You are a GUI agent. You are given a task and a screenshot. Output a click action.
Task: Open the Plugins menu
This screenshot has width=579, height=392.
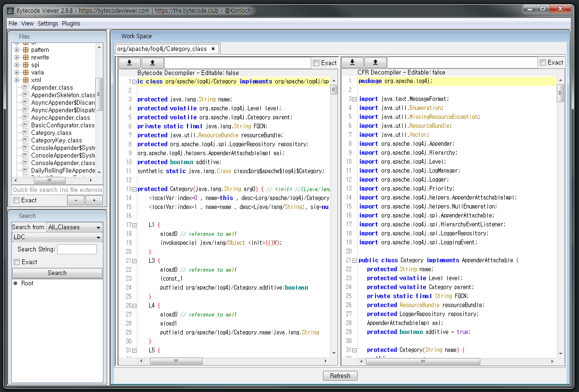click(x=71, y=24)
